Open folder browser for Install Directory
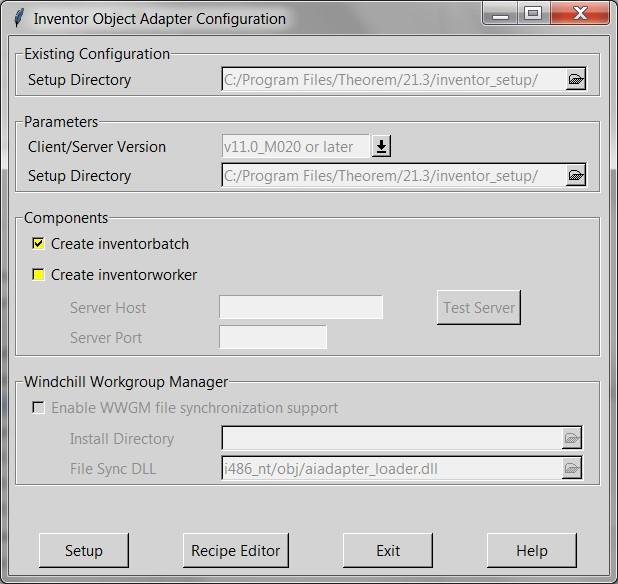The width and height of the screenshot is (618, 584). [571, 438]
